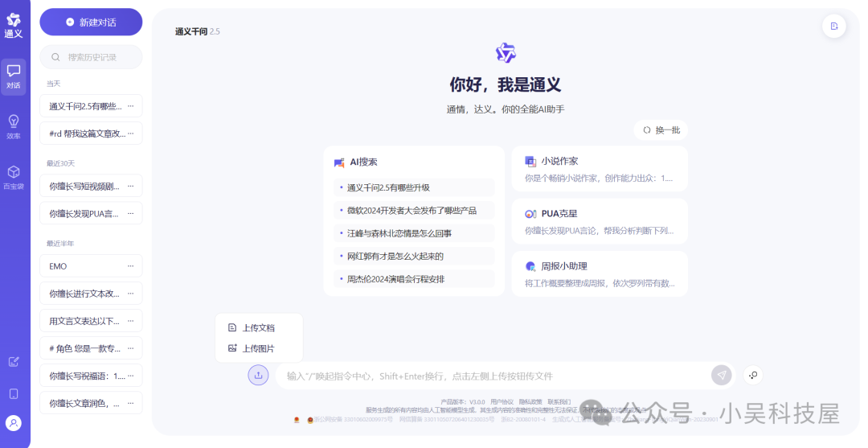Open more options for 你擅长写短视频剧 chat
The width and height of the screenshot is (868, 448).
pyautogui.click(x=131, y=186)
